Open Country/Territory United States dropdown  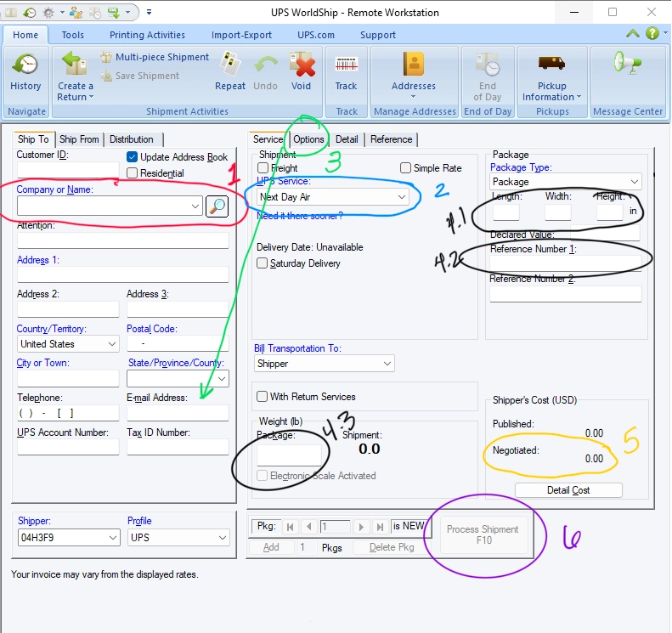tap(112, 344)
